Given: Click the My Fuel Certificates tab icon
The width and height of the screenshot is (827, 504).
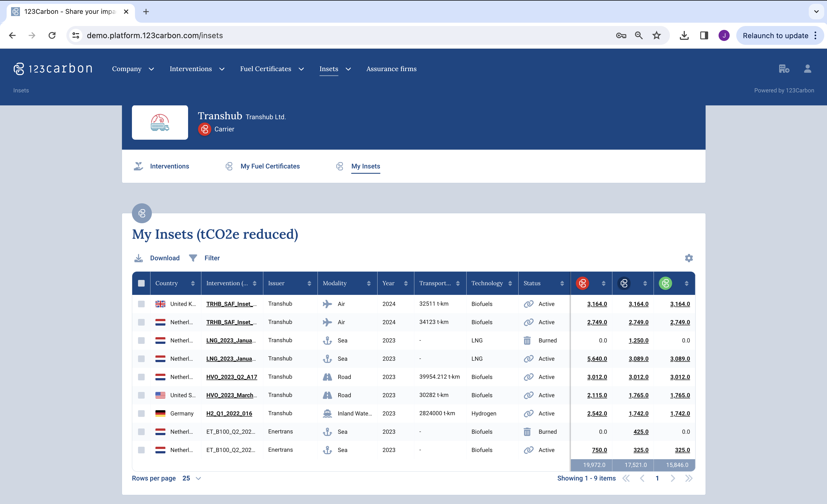Looking at the screenshot, I should point(229,166).
